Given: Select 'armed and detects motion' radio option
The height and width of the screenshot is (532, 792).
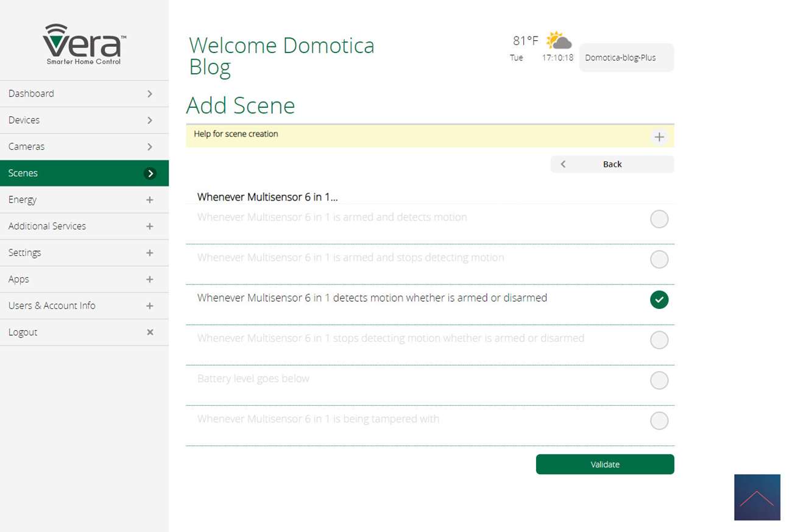Looking at the screenshot, I should tap(659, 219).
